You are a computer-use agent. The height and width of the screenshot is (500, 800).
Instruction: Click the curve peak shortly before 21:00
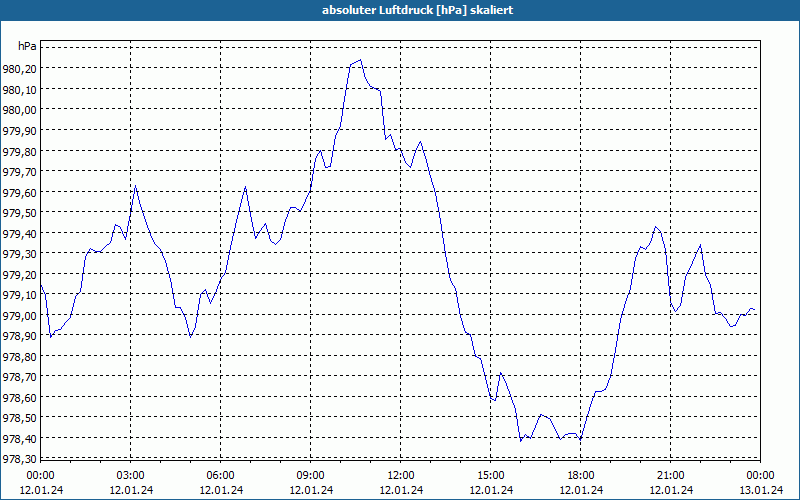(x=656, y=227)
